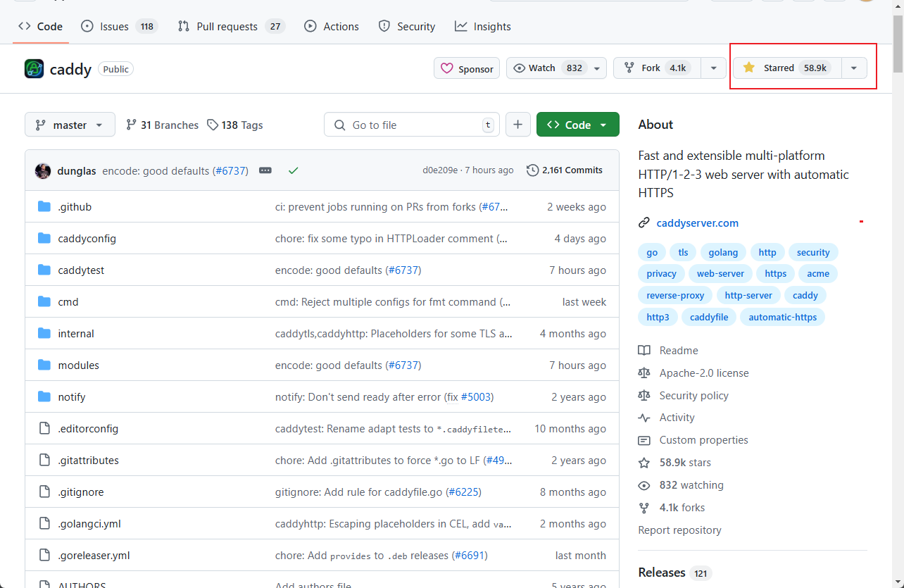Select the golang topic tag
Screen dimensions: 904x588
pyautogui.click(x=723, y=252)
